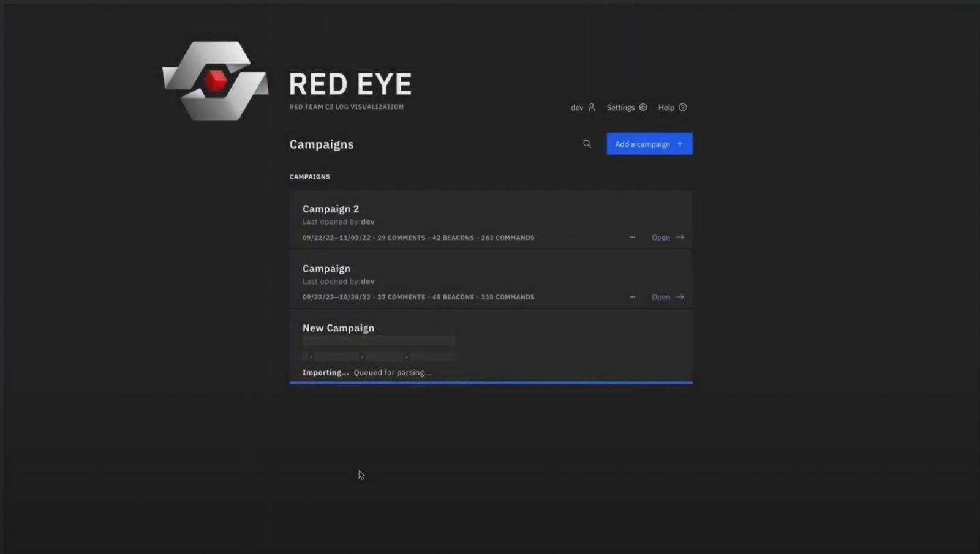This screenshot has width=980, height=554.
Task: Click the RED EYE title heading
Action: [350, 84]
